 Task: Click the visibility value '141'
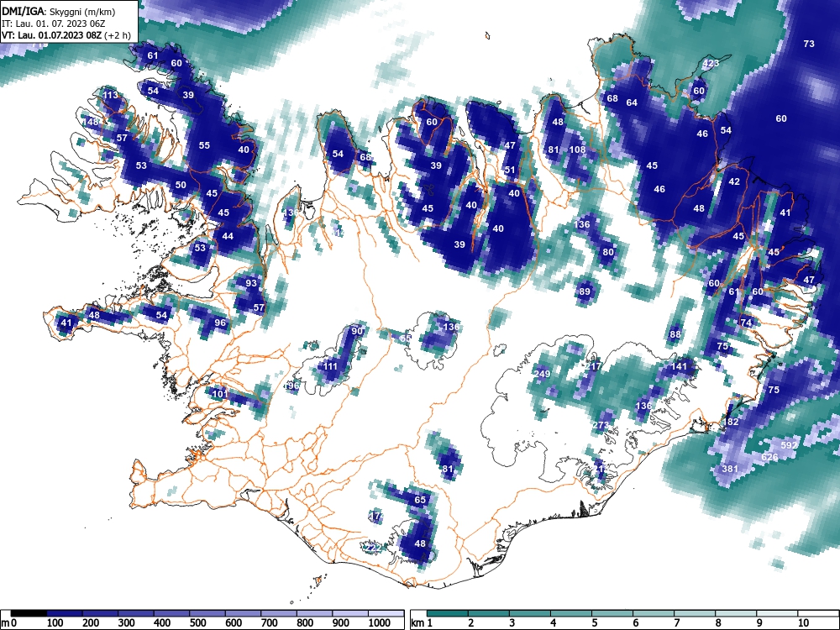(x=679, y=366)
